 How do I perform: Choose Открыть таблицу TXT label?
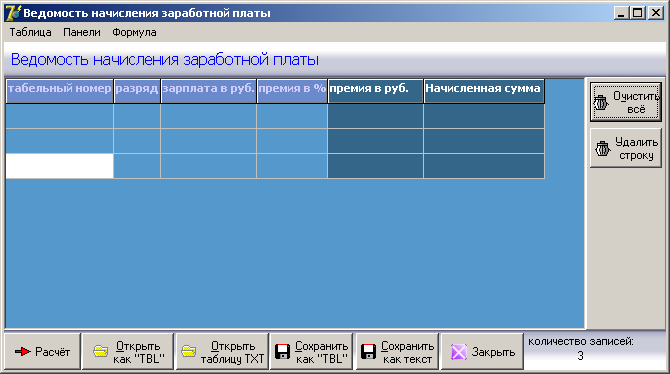tap(232, 352)
